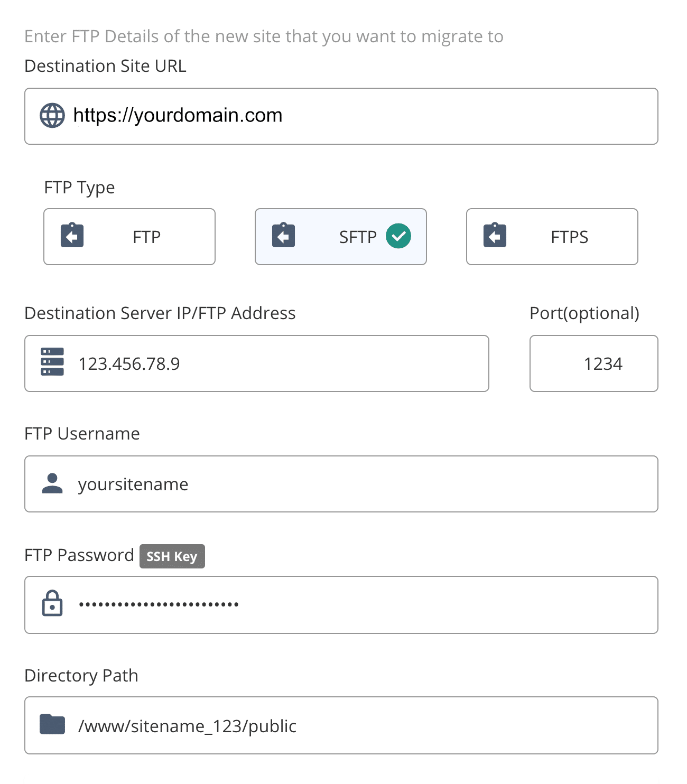Viewport: 687px width, 784px height.
Task: Click the green checkmark on SFTP
Action: 398,236
